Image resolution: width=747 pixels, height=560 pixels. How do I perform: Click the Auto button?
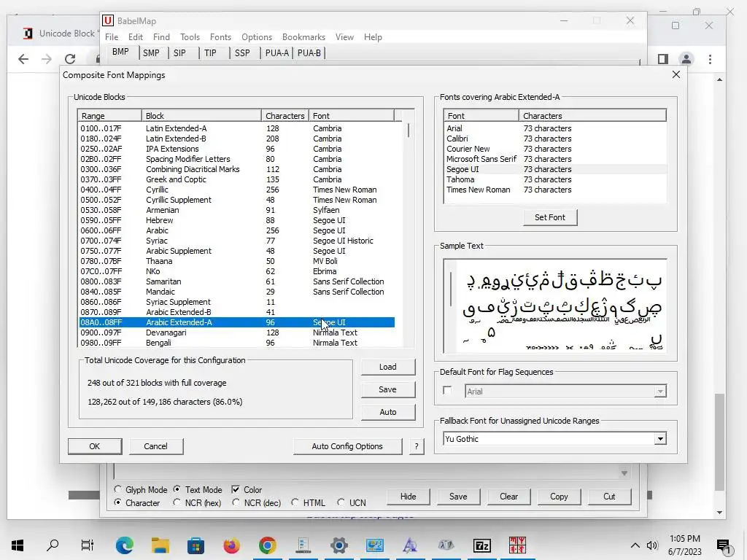[x=388, y=412]
